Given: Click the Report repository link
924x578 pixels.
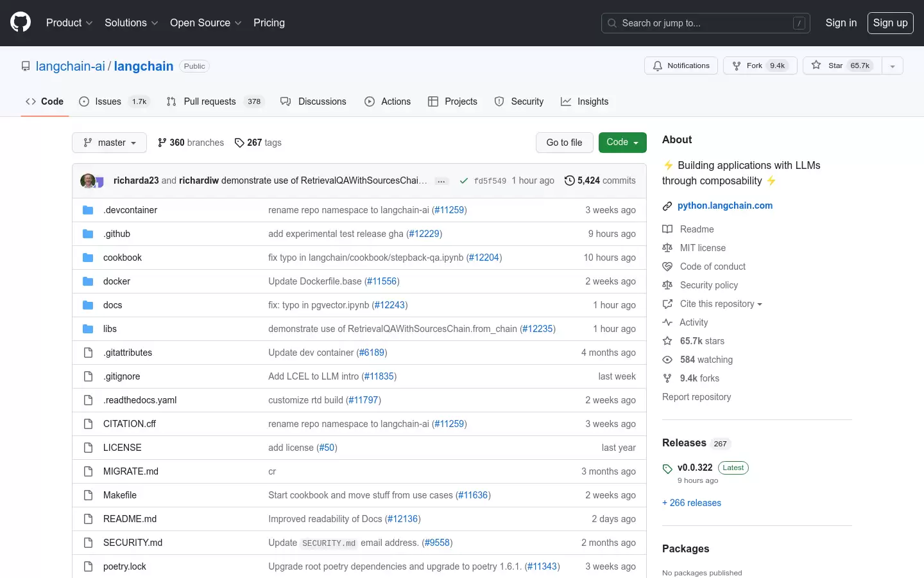Looking at the screenshot, I should click(697, 397).
